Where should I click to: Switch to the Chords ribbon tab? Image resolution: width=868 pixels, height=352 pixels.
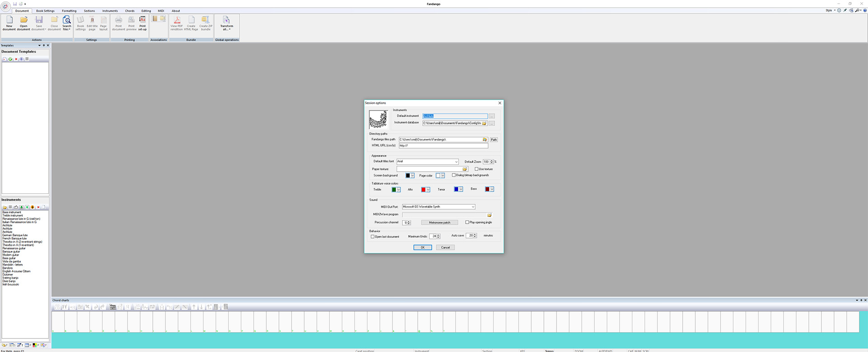point(130,11)
